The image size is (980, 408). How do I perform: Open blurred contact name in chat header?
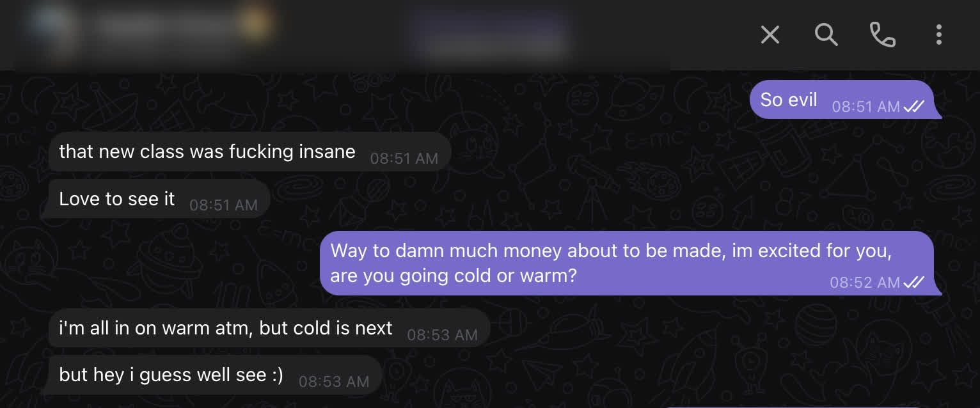(163, 26)
